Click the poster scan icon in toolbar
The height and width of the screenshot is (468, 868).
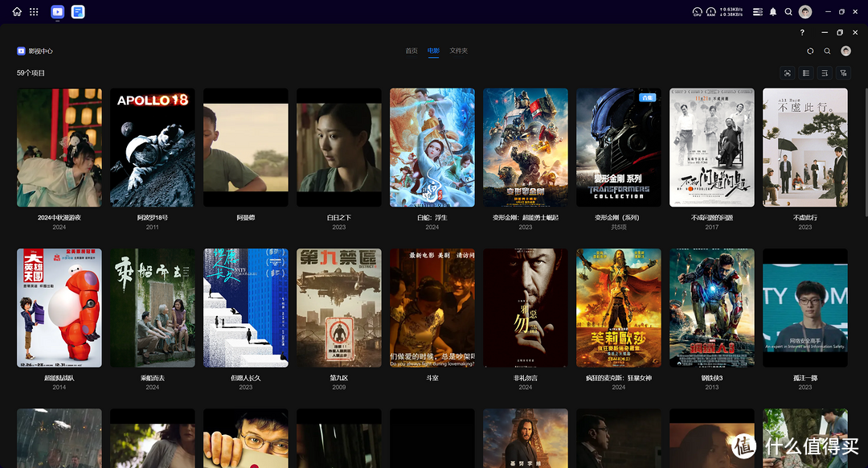pyautogui.click(x=788, y=73)
